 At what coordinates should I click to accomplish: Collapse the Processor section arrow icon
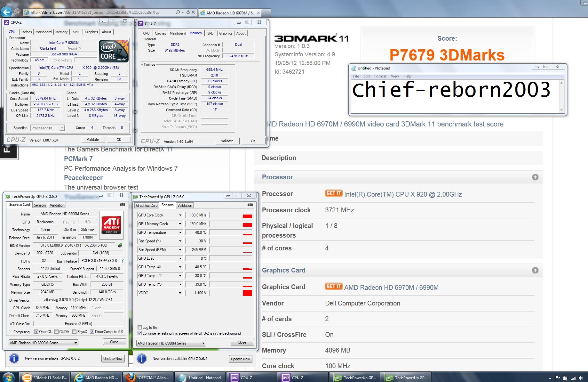point(535,177)
